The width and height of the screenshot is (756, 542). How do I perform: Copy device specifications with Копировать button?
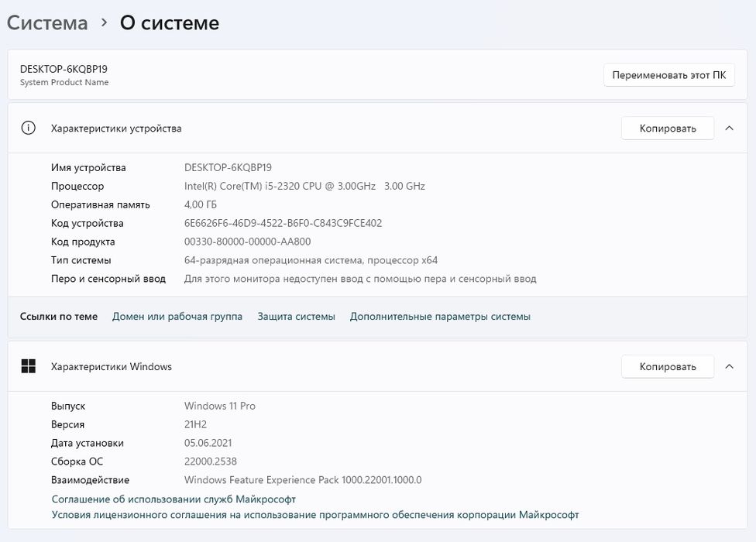coord(668,129)
